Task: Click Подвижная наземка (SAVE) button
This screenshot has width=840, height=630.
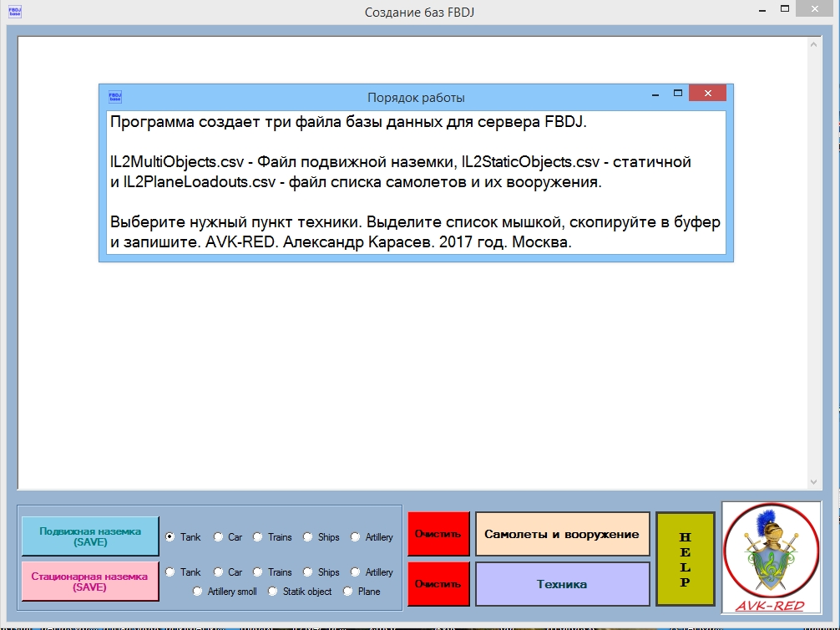Action: (90, 536)
